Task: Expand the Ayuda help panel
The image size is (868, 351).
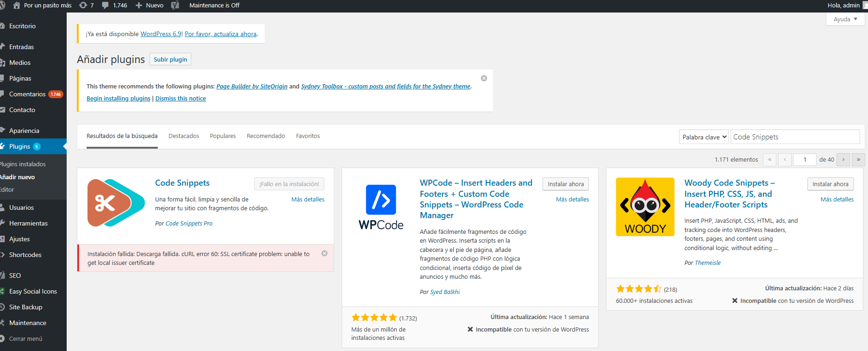Action: click(845, 19)
